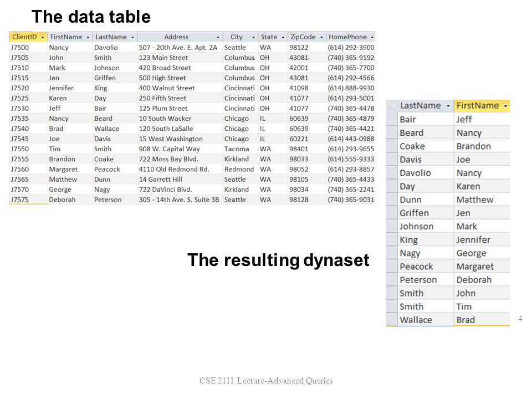Select the dynaset row selector for Bair
Screen dimensions: 532x399
392,119
